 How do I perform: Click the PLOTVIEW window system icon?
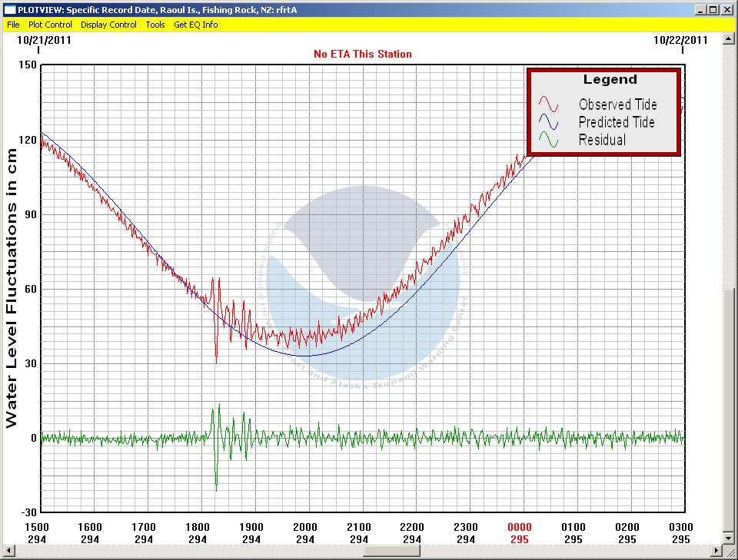(x=9, y=9)
